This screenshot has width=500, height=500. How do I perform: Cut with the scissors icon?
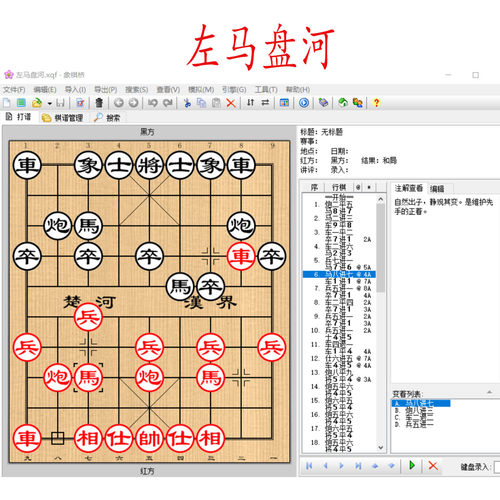[187, 103]
